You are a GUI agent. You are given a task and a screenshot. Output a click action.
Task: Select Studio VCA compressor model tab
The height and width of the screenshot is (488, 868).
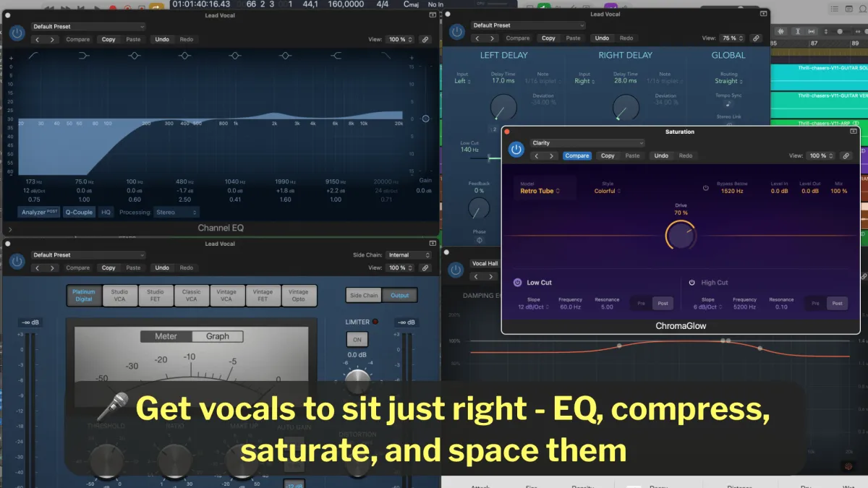pos(119,295)
